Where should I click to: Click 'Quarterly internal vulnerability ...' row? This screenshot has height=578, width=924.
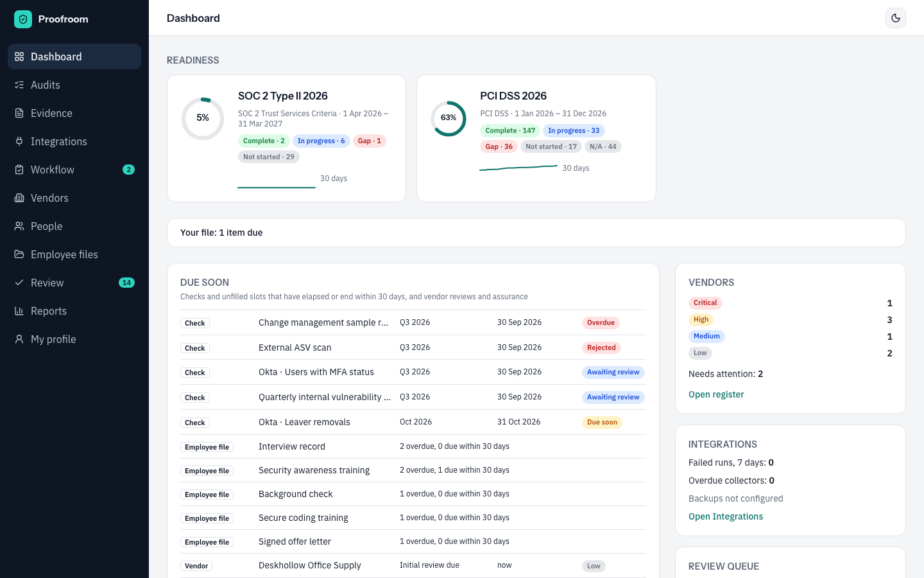tap(413, 397)
